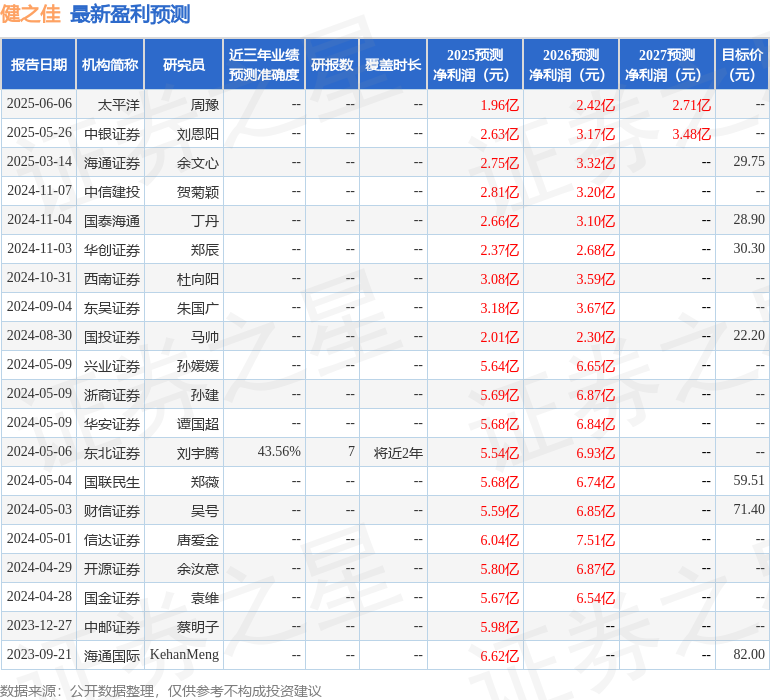This screenshot has height=700, width=770.
Task: Click institution 国金证券
Action: 112,597
